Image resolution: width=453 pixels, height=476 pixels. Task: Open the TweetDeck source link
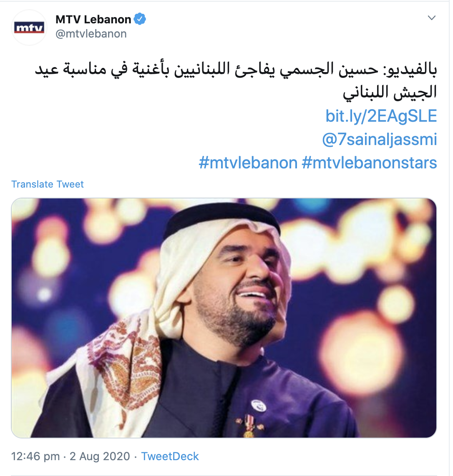[x=170, y=456]
